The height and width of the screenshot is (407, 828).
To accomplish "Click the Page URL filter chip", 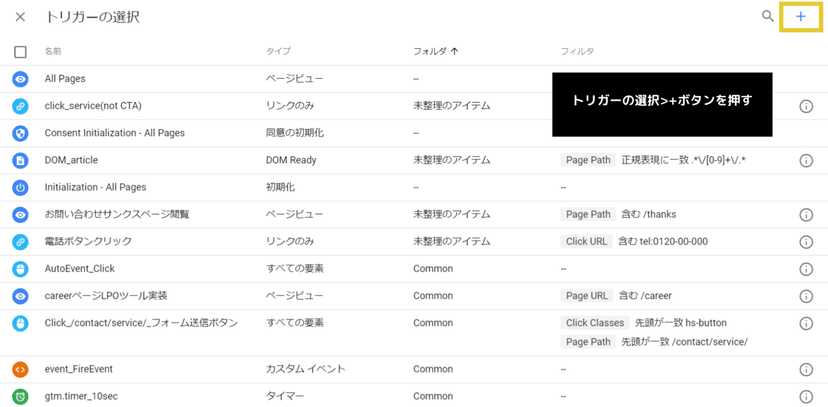I will pos(587,296).
